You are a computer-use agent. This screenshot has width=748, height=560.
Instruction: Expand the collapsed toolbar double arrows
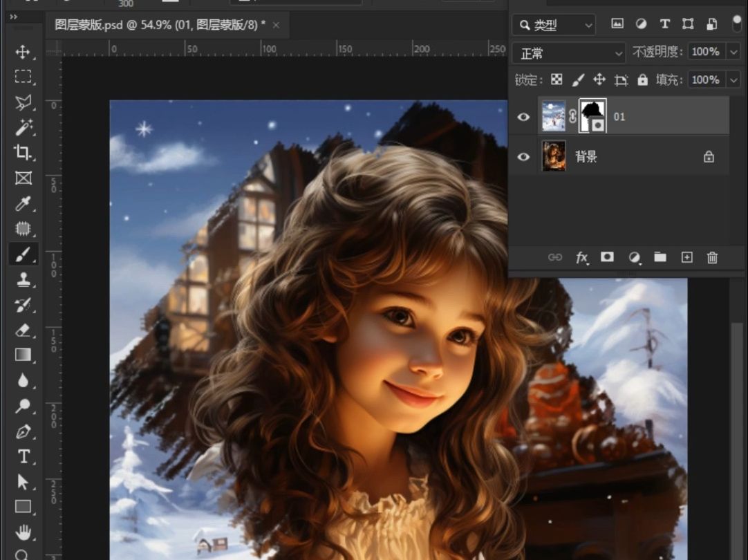pyautogui.click(x=13, y=17)
